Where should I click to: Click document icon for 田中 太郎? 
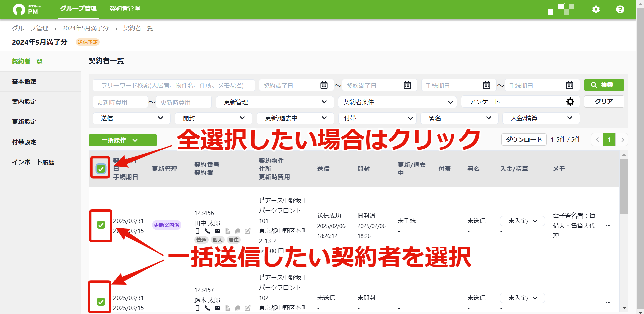(x=228, y=231)
